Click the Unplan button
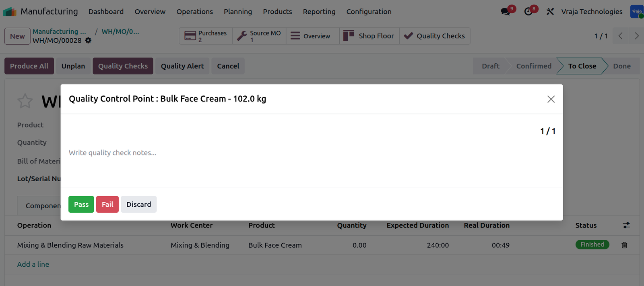The height and width of the screenshot is (286, 644). pyautogui.click(x=73, y=66)
